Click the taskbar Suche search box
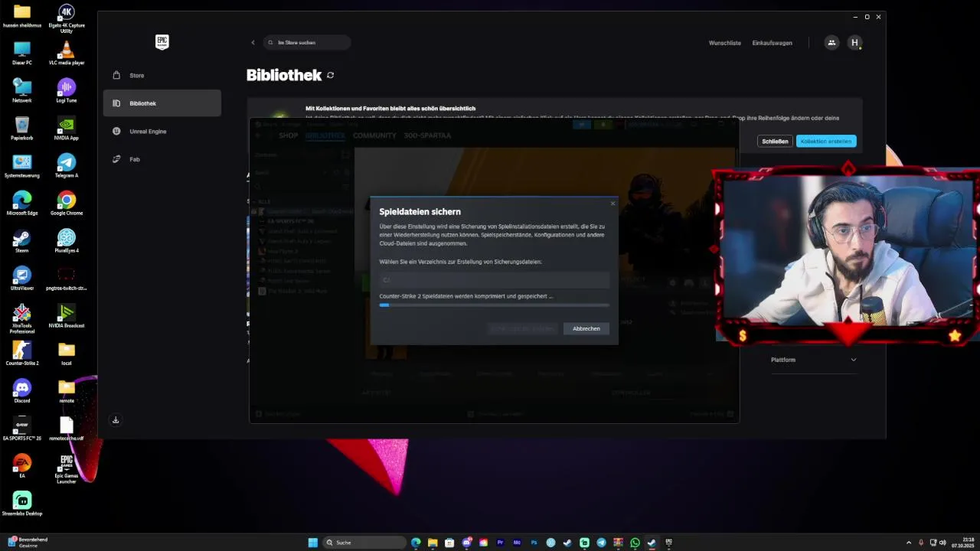The image size is (980, 551). 364,543
